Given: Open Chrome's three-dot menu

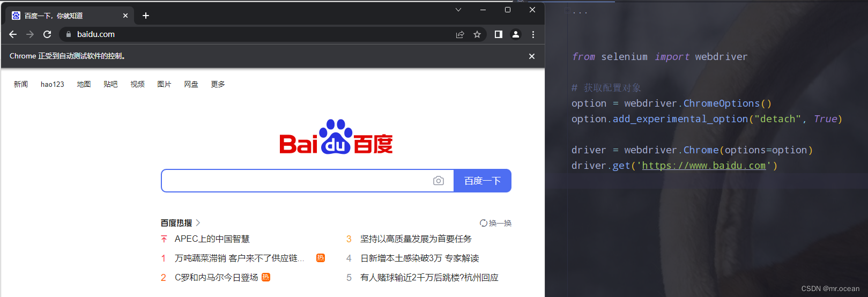Looking at the screenshot, I should (533, 34).
